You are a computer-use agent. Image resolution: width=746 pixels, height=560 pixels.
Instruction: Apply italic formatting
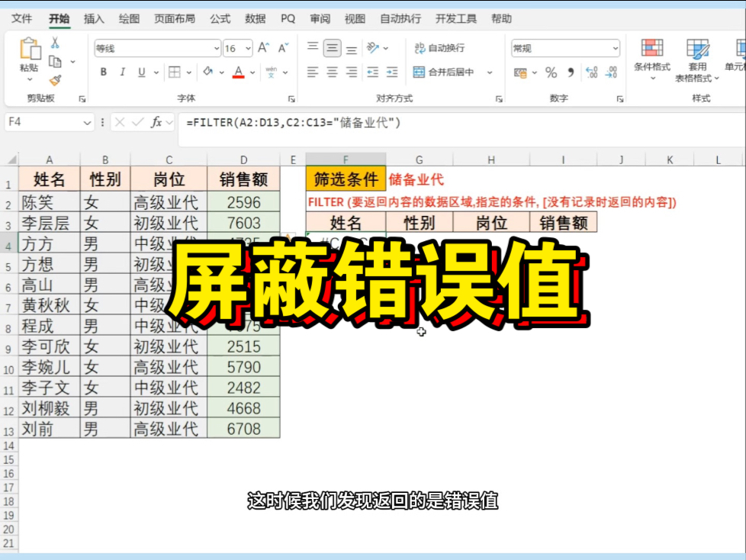click(123, 70)
